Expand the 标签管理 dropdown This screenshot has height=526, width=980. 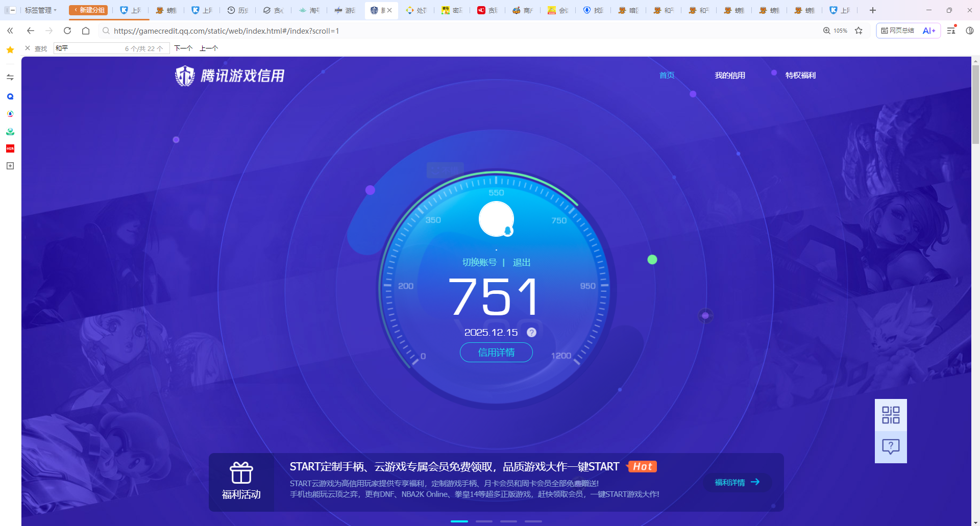[41, 10]
